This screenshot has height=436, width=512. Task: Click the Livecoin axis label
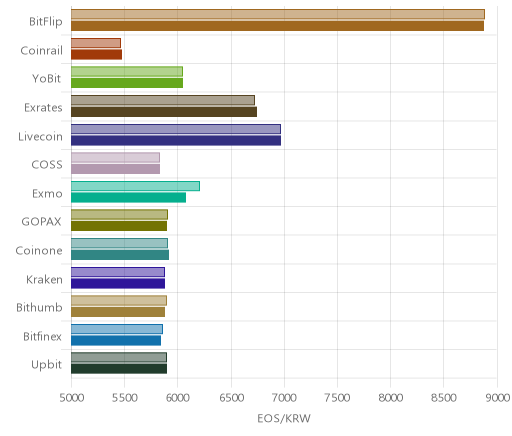coord(40,137)
